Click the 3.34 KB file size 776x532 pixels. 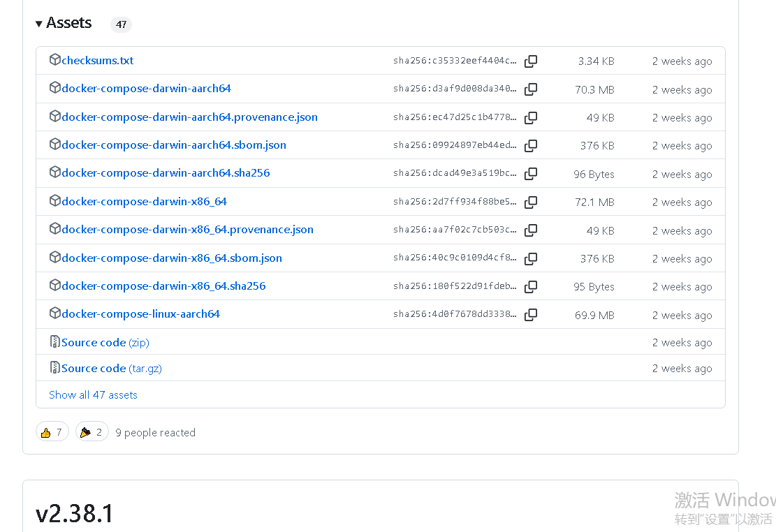click(x=596, y=61)
